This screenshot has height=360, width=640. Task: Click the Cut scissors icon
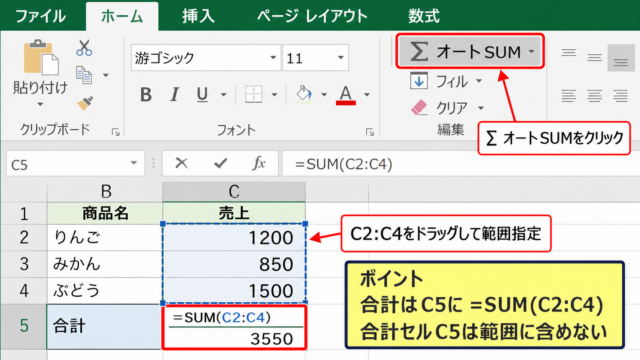coord(84,48)
